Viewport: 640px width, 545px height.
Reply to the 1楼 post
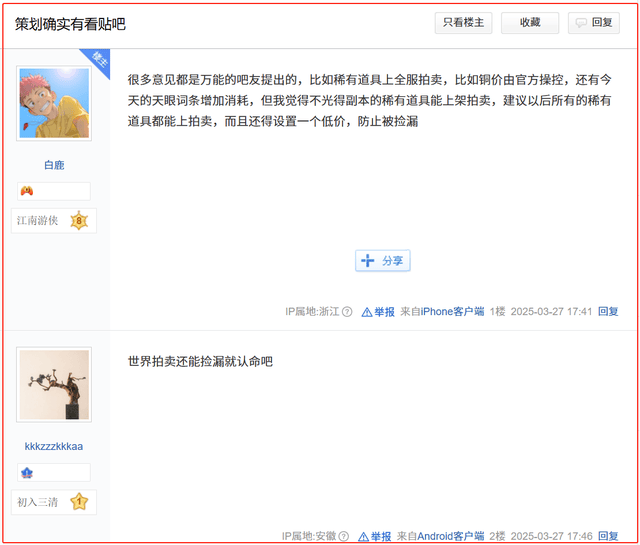(x=608, y=311)
